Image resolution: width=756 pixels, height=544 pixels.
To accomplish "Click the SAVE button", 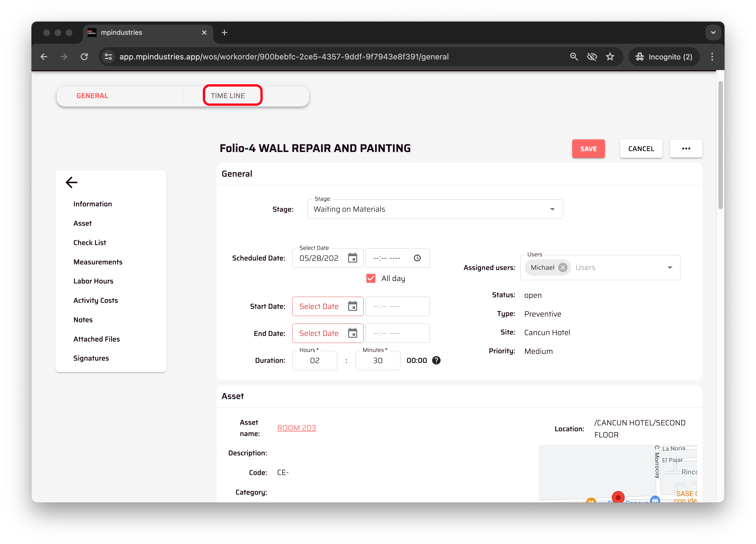I will coord(588,149).
